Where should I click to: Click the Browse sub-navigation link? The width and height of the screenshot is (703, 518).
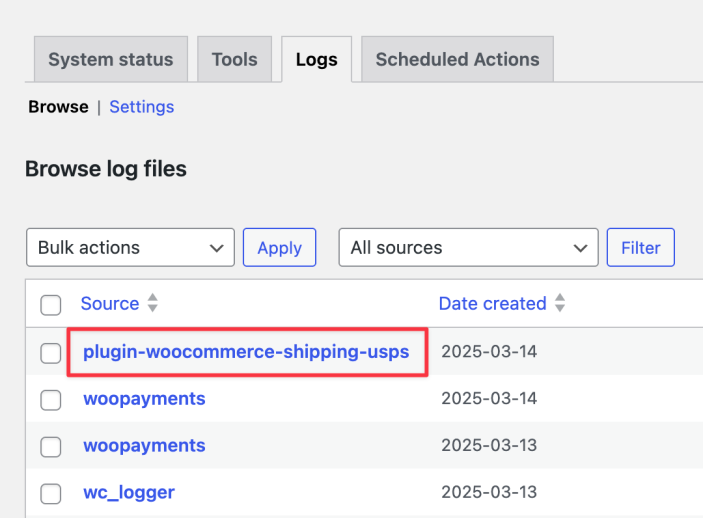pos(58,107)
